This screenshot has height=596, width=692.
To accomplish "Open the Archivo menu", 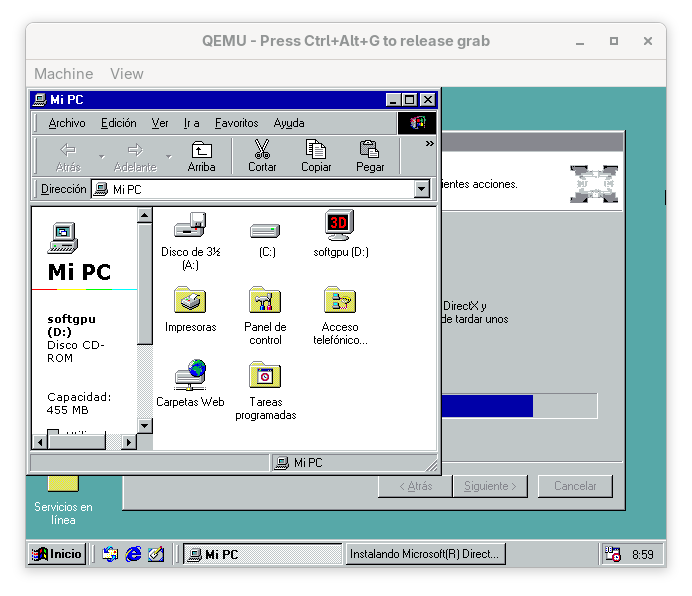I will [67, 123].
